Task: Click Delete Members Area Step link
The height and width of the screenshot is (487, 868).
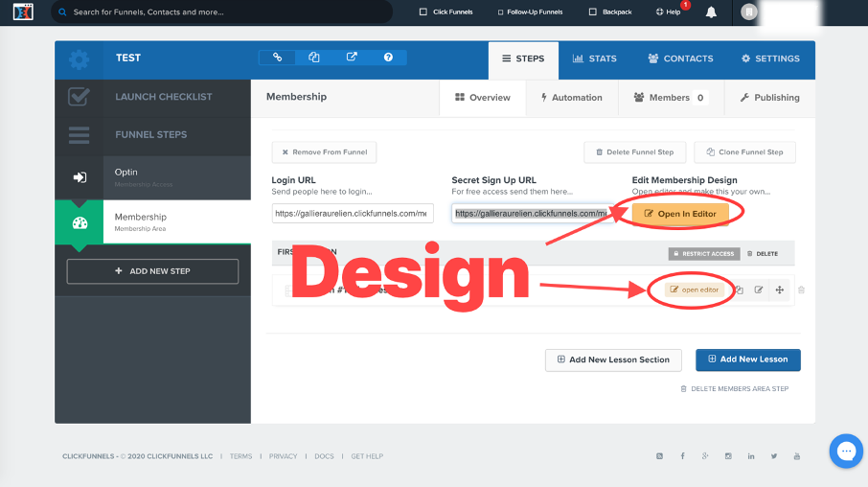Action: pos(735,389)
